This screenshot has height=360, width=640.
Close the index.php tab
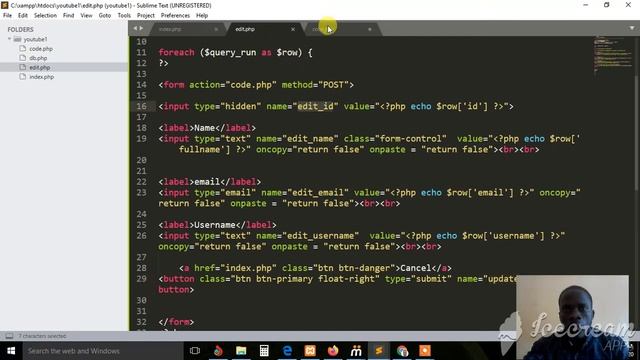(x=216, y=29)
